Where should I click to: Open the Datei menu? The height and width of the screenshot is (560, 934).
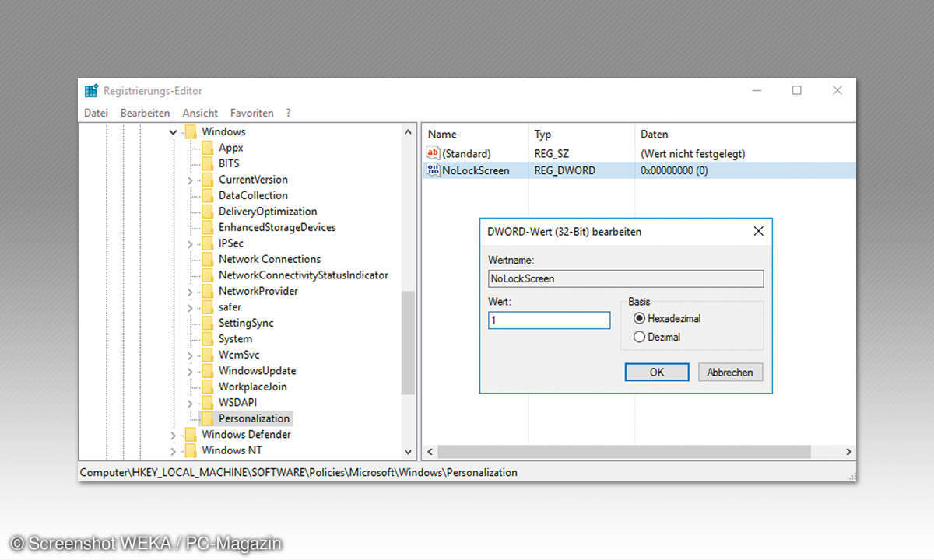click(x=96, y=113)
